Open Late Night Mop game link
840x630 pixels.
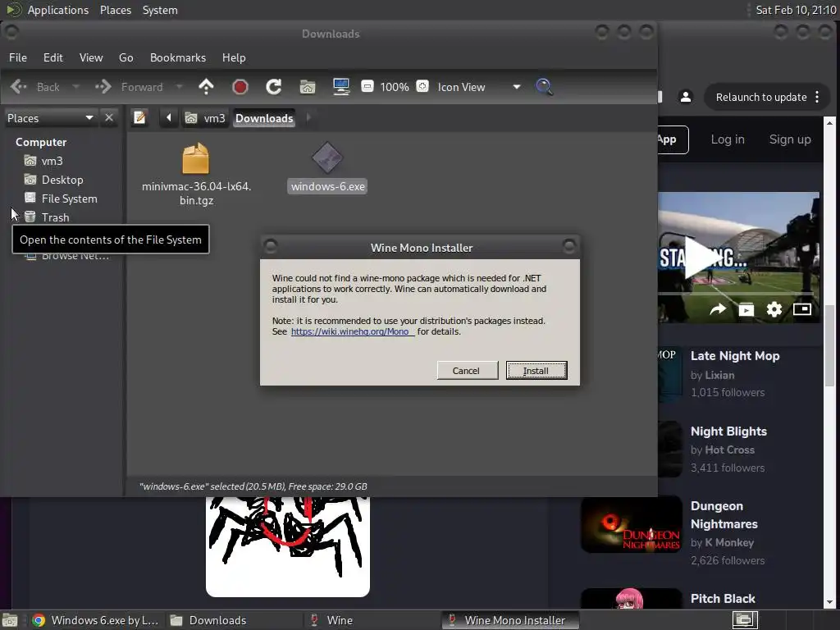pyautogui.click(x=735, y=356)
